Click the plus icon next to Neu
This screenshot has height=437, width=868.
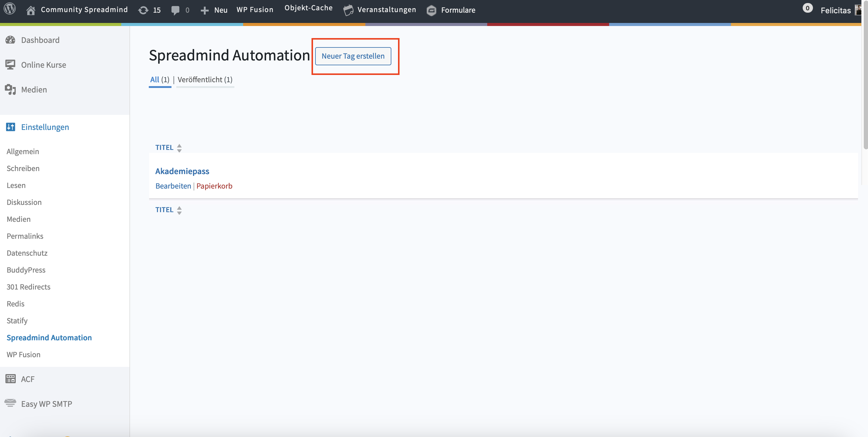[x=204, y=11]
